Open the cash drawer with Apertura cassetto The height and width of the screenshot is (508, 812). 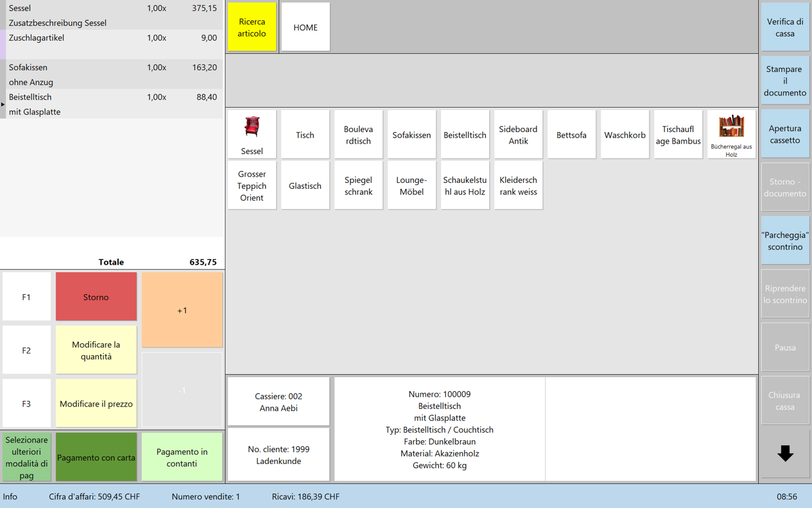785,134
